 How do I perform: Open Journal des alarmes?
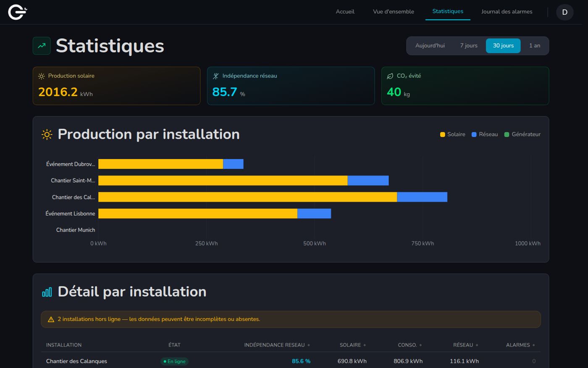(507, 12)
